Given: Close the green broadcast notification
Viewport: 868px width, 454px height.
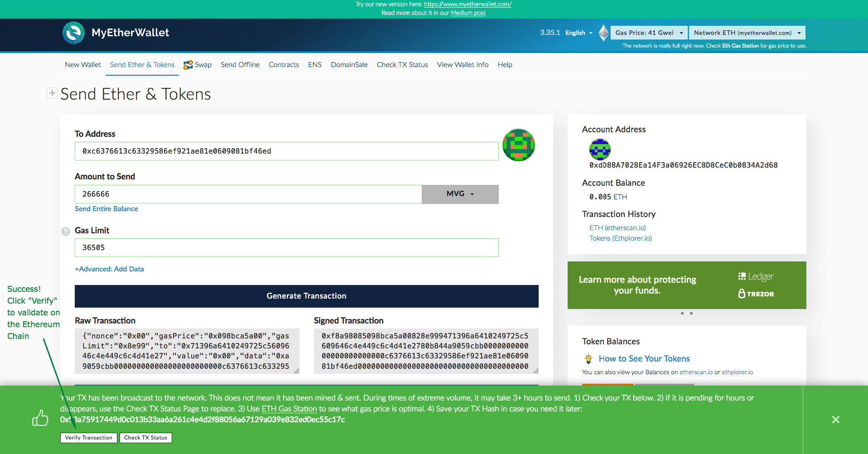Looking at the screenshot, I should pyautogui.click(x=836, y=420).
